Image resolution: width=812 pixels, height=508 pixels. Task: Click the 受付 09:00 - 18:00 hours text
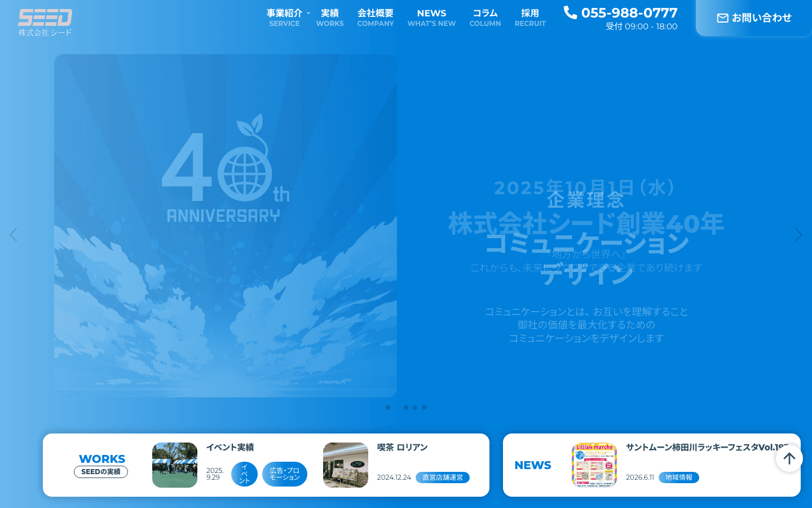(x=642, y=27)
